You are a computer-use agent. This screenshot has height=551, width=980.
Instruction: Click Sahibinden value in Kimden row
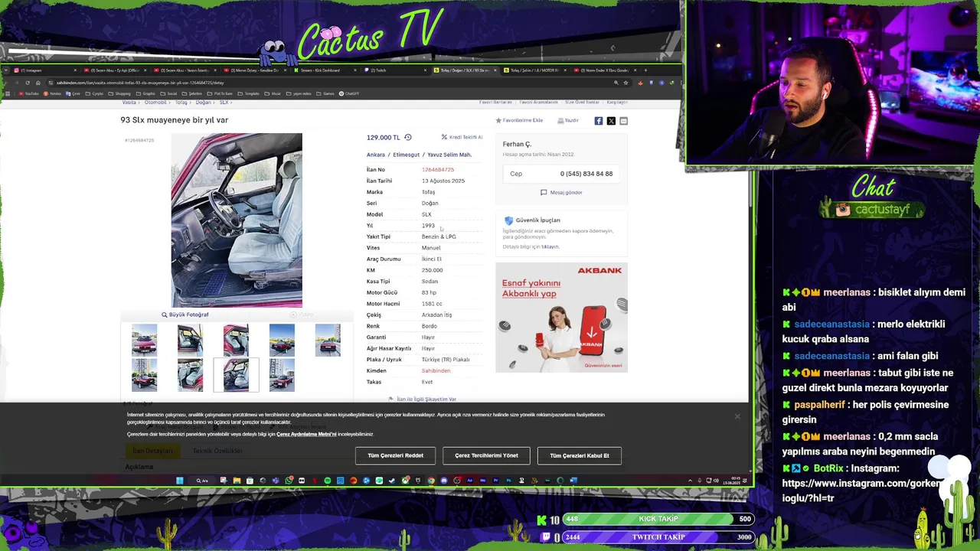point(436,370)
